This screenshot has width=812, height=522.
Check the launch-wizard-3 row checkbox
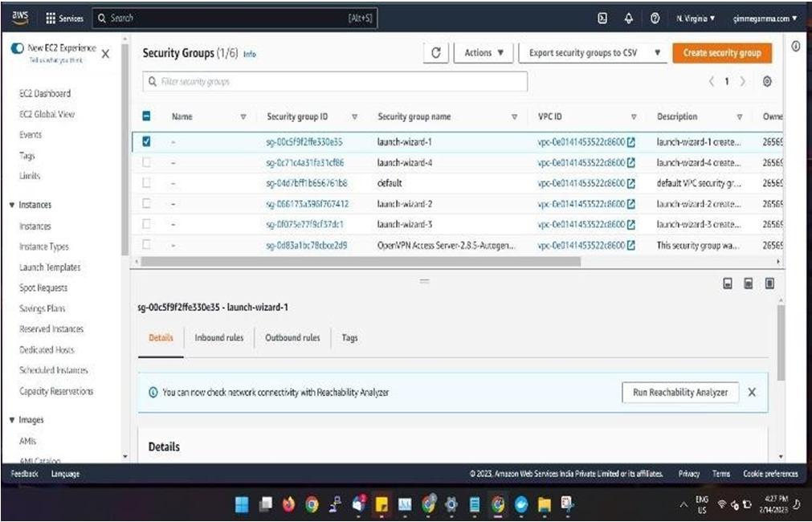click(x=146, y=224)
